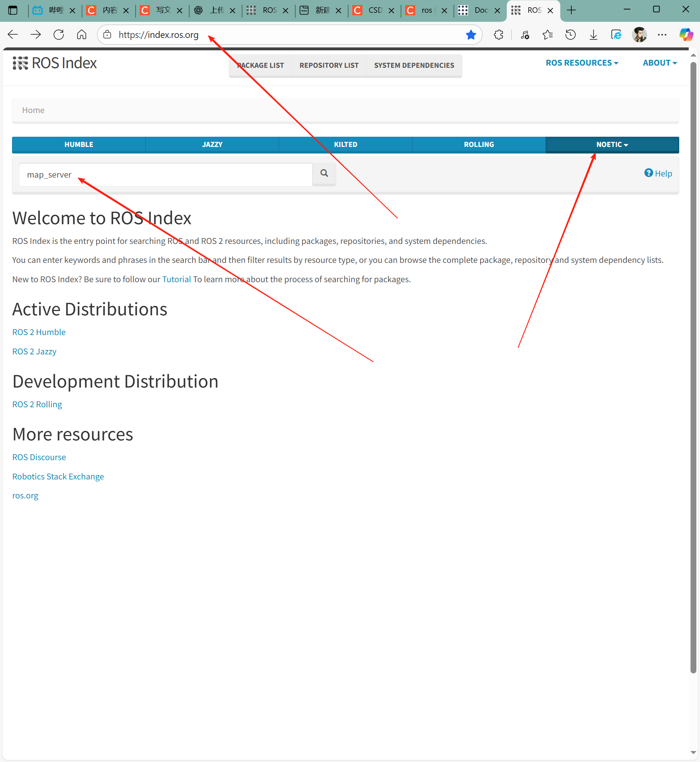
Task: Click the ROS Index logo
Action: 55,63
